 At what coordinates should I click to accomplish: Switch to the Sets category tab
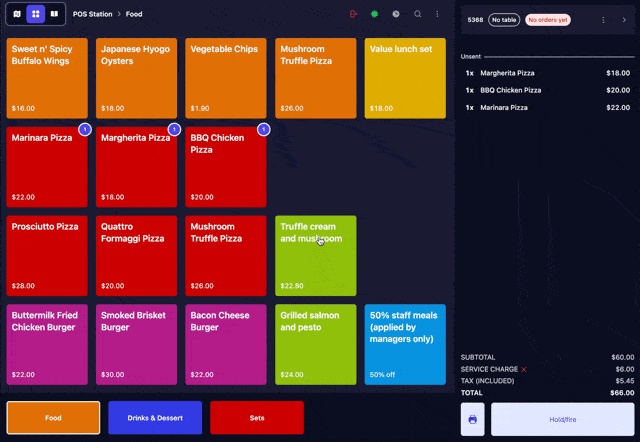tap(257, 417)
